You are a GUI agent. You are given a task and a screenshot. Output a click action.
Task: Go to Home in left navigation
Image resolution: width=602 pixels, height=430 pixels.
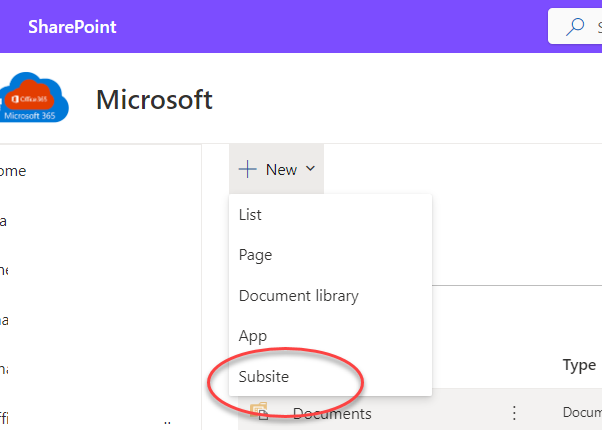13,171
